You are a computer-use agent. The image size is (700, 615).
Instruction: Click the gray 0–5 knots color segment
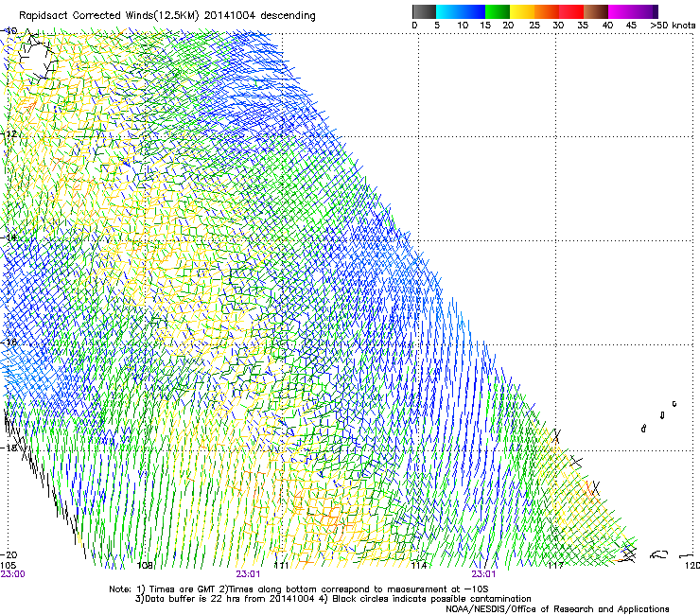click(x=424, y=11)
